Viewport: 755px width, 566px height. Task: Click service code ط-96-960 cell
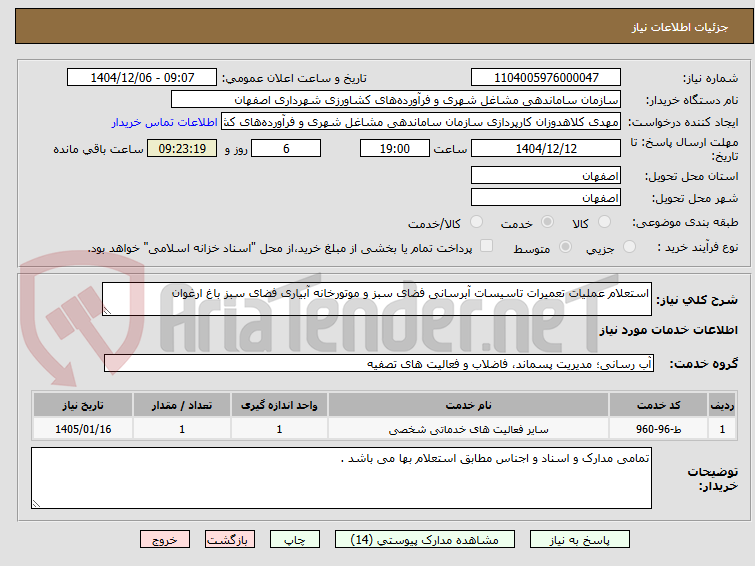659,429
